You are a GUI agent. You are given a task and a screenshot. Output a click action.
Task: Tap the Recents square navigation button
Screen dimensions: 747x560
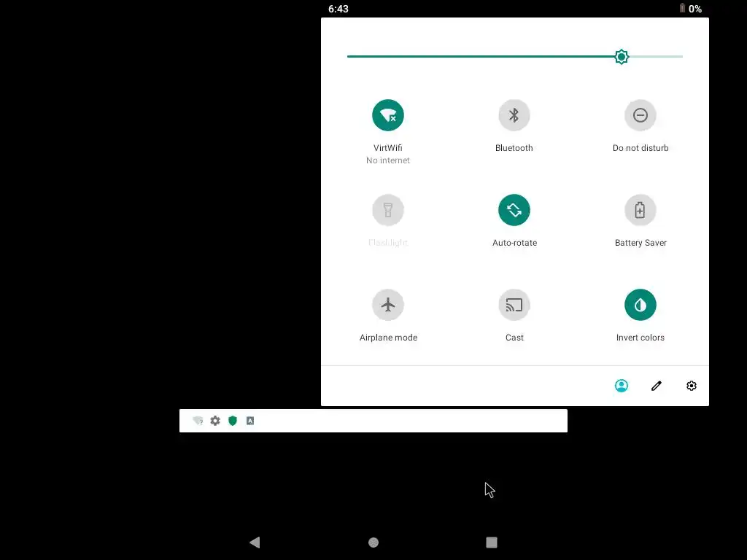coord(492,542)
